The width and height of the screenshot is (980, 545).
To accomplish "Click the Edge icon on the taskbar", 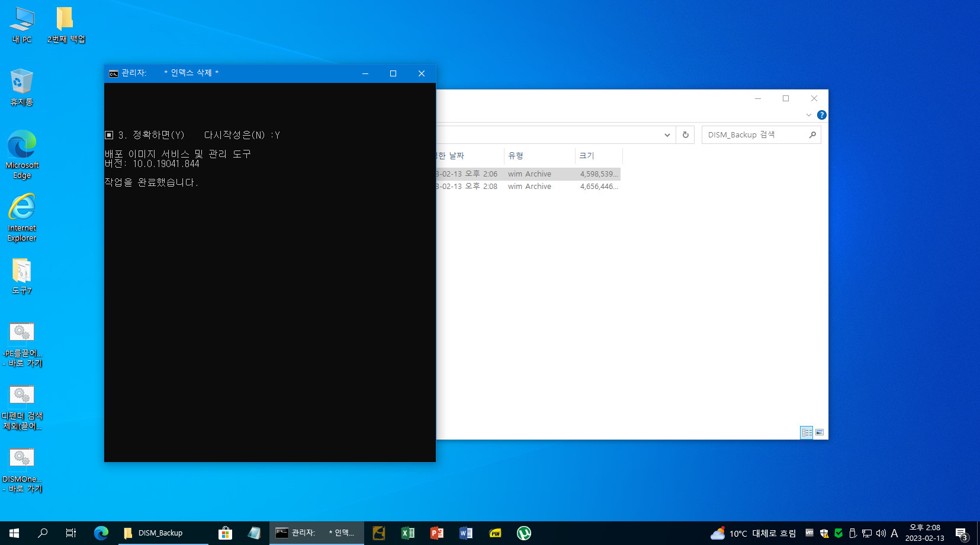I will tap(101, 533).
